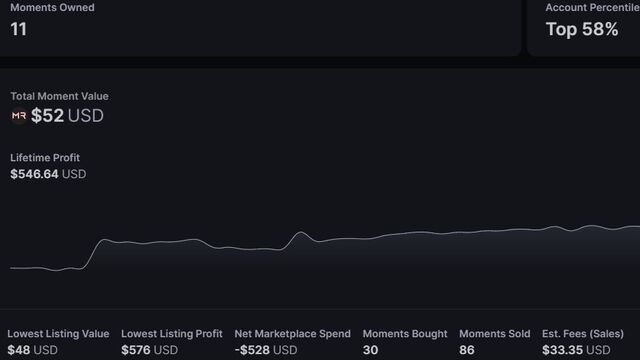Screen dimensions: 640x360
Task: Click the right end of the chart line
Action: [x=636, y=227]
